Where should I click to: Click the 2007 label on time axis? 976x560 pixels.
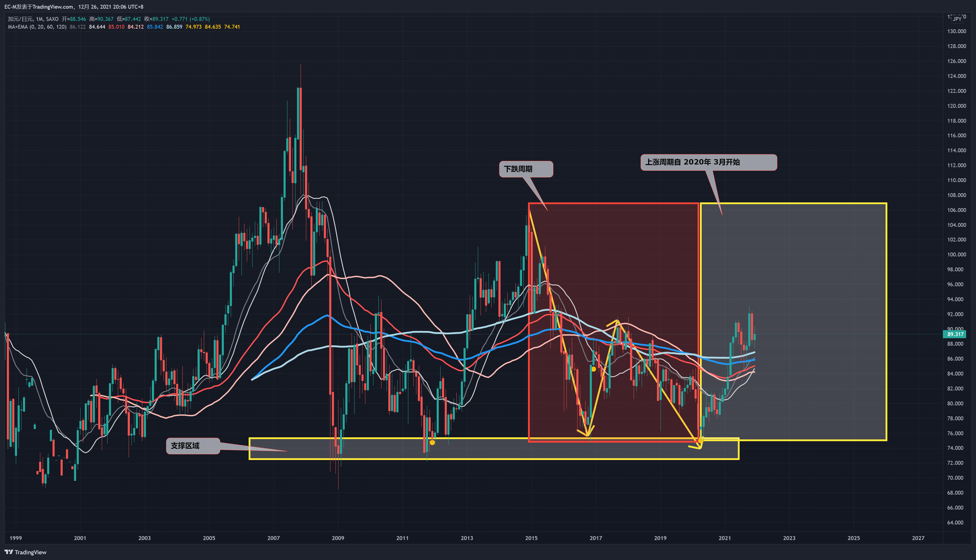pyautogui.click(x=273, y=538)
